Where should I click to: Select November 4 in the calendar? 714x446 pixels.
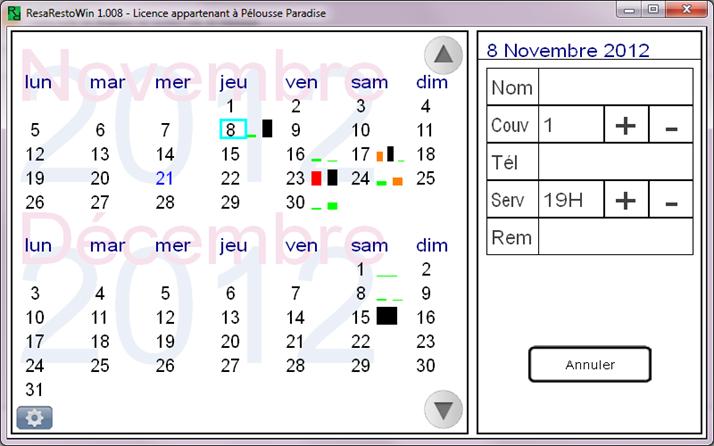426,106
